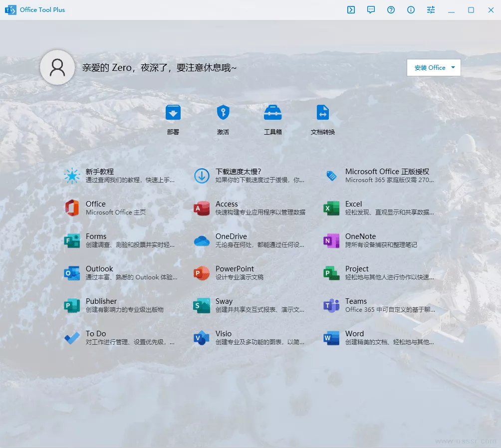The image size is (501, 448).
Task: Click the Word title text
Action: coord(354,334)
